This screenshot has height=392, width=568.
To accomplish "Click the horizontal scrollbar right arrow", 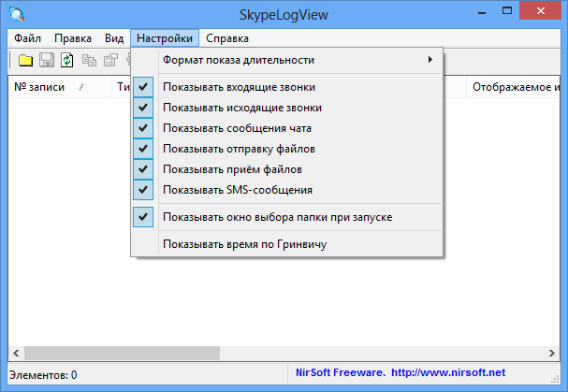I will 552,353.
